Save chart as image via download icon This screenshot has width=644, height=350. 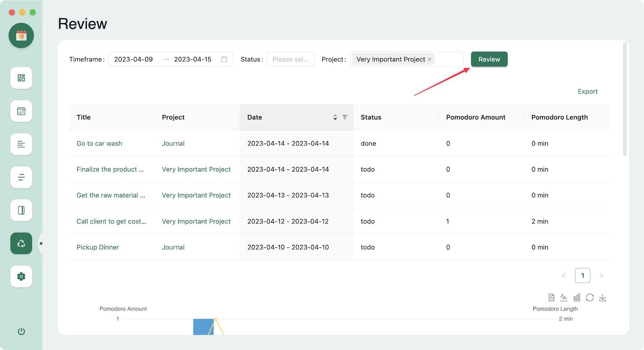pos(603,298)
